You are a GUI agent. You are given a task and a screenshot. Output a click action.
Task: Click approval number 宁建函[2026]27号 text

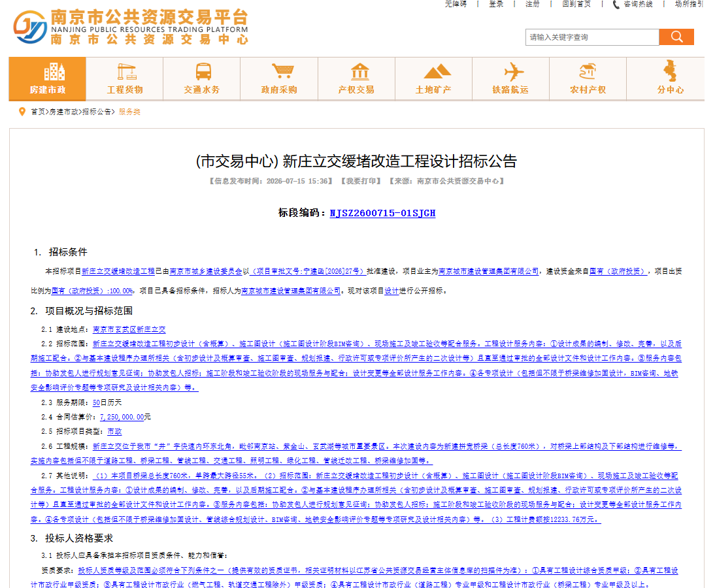(331, 271)
